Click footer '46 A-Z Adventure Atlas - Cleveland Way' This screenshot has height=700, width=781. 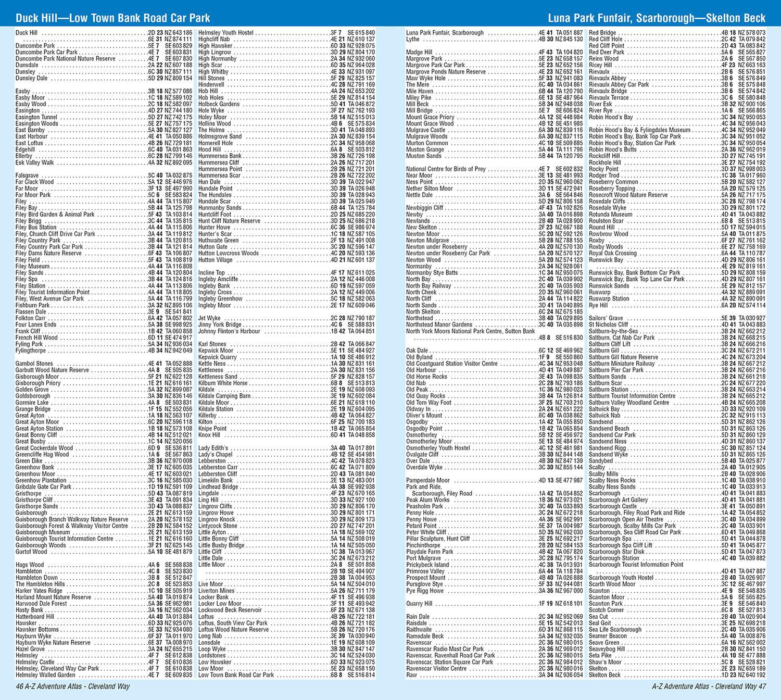(x=72, y=686)
